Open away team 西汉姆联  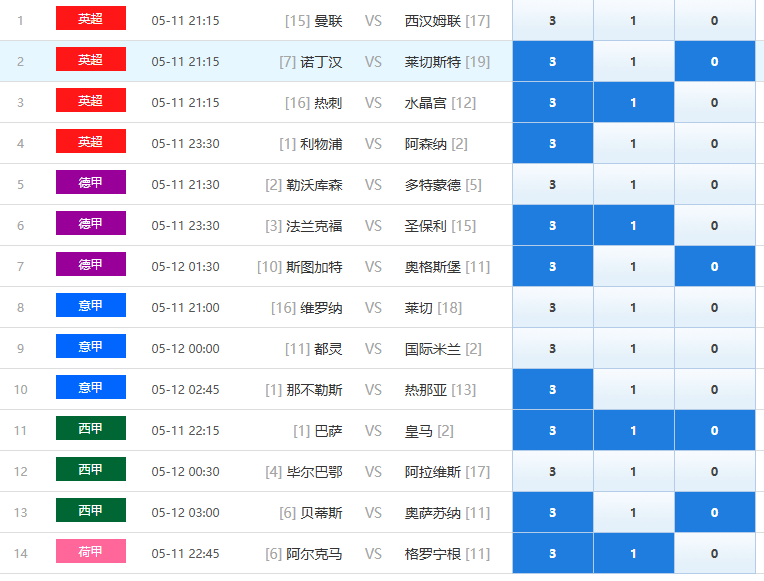pyautogui.click(x=433, y=21)
